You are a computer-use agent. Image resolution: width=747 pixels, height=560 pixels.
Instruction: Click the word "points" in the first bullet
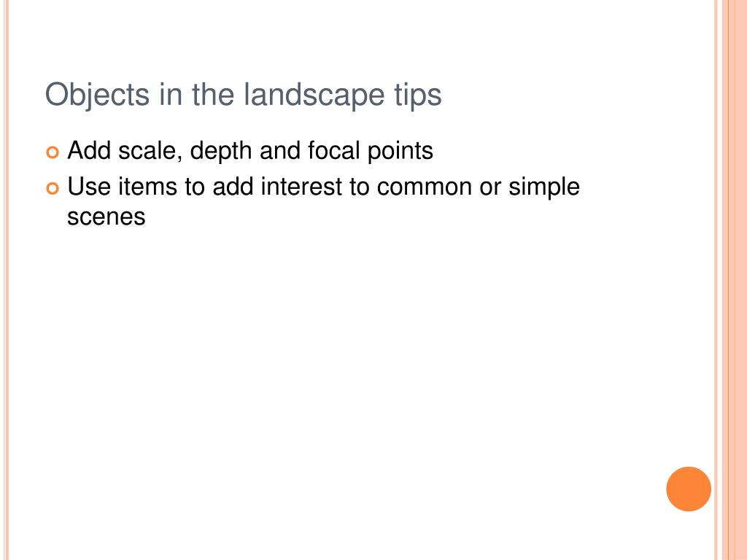pos(400,152)
